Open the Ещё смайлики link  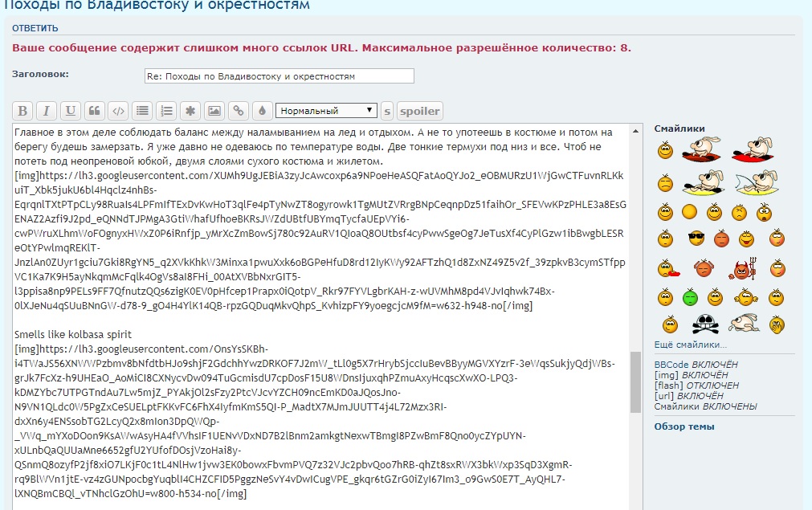click(x=690, y=345)
